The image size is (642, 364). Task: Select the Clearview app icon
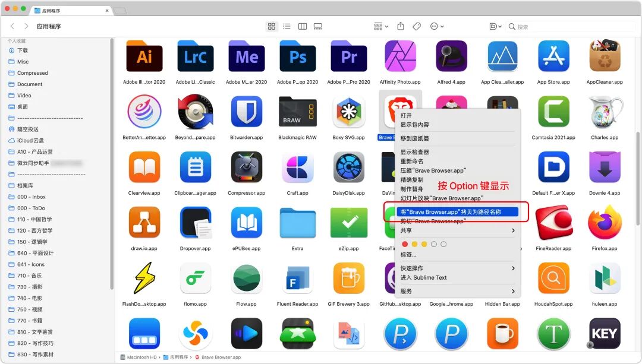click(x=144, y=167)
